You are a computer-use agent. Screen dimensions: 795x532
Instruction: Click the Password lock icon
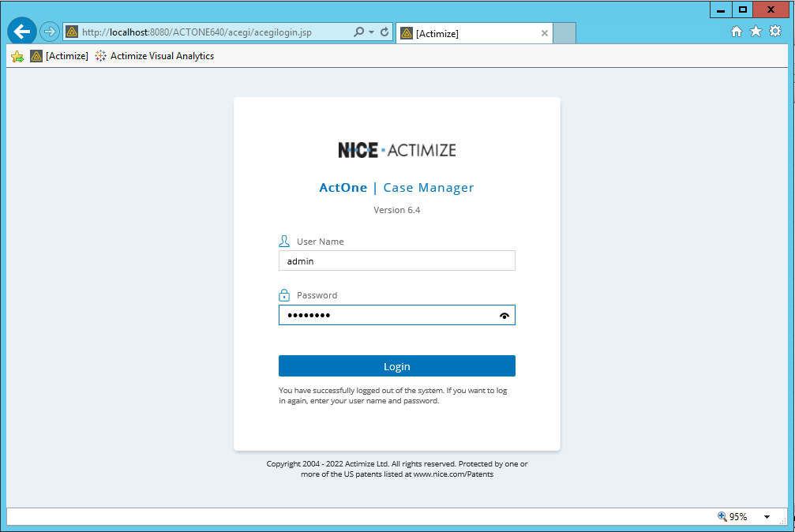click(284, 295)
